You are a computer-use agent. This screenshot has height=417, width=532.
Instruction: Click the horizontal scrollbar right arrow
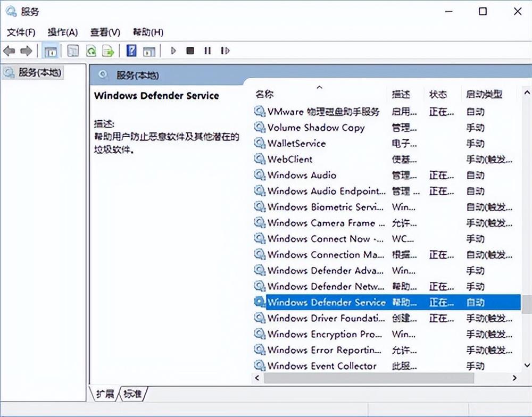[514, 378]
